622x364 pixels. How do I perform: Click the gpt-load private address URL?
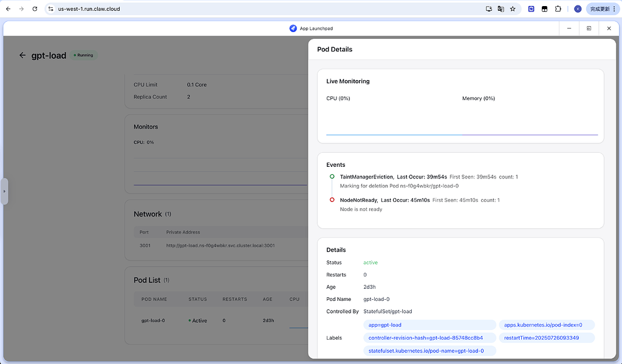coord(220,246)
